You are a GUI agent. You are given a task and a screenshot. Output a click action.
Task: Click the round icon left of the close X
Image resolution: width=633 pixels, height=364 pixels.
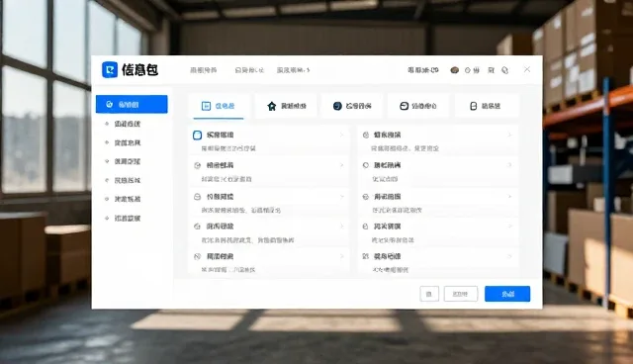pyautogui.click(x=504, y=70)
